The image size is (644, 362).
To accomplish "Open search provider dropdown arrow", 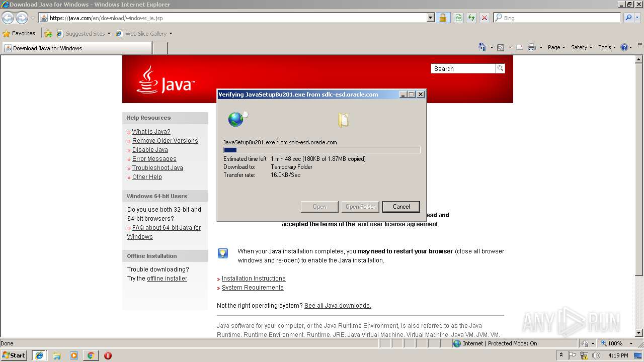I will pyautogui.click(x=638, y=18).
